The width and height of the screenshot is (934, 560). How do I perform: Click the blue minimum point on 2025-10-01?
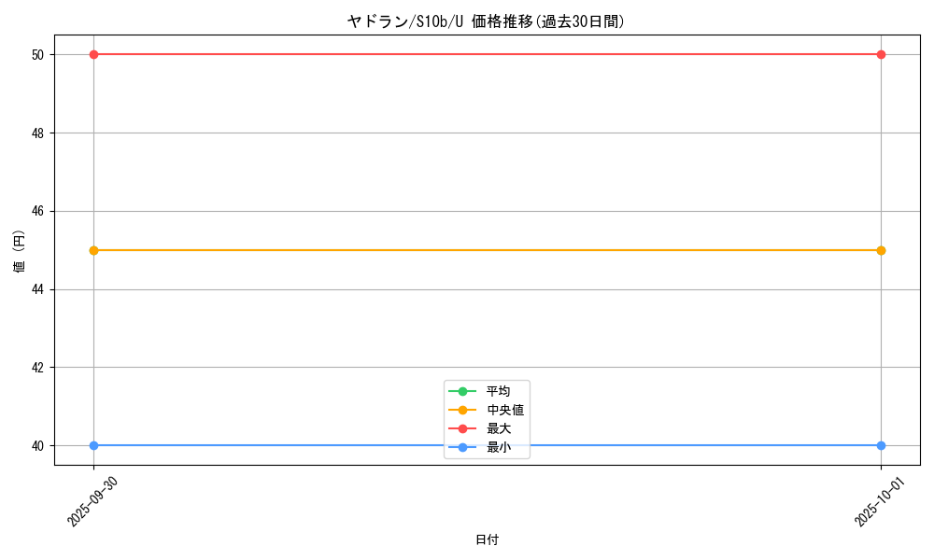[881, 445]
